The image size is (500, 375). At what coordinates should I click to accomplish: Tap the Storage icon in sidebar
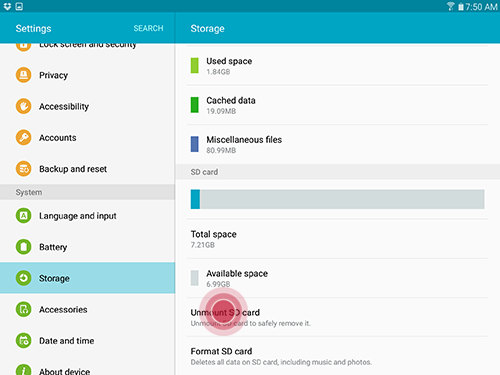pyautogui.click(x=23, y=278)
